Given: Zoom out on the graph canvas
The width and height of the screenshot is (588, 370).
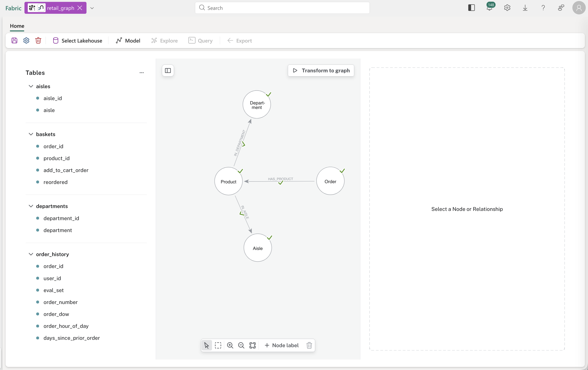Looking at the screenshot, I should tap(241, 345).
